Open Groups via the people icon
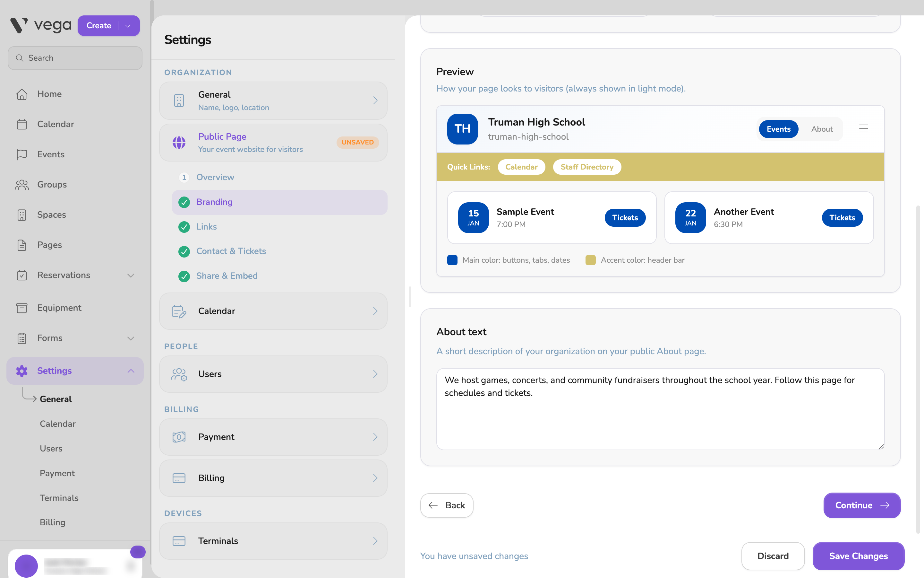Screen dimensions: 924x578 click(22, 185)
